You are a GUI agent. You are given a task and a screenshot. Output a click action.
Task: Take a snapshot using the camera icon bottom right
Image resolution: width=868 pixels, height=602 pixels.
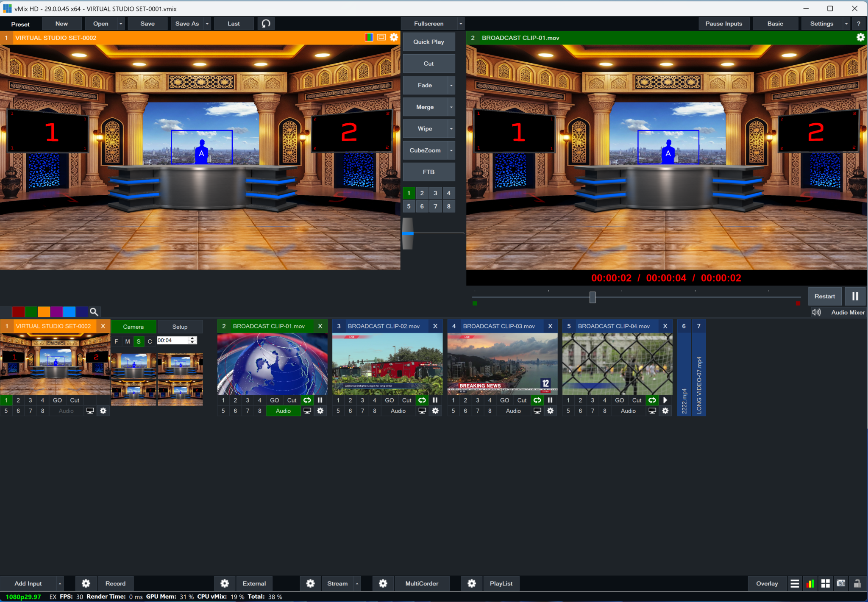(x=841, y=583)
